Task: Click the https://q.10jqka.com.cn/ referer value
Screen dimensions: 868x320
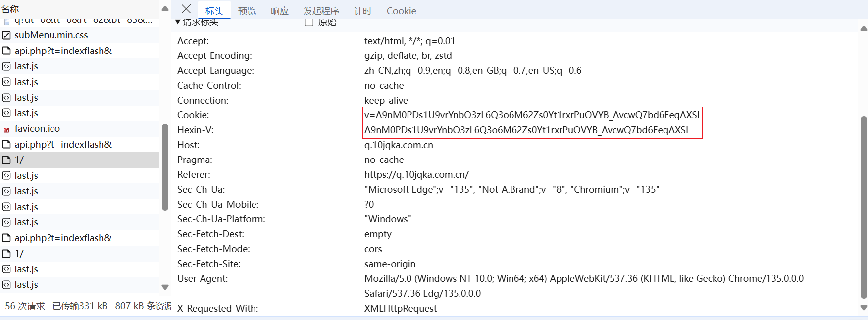Action: (416, 174)
